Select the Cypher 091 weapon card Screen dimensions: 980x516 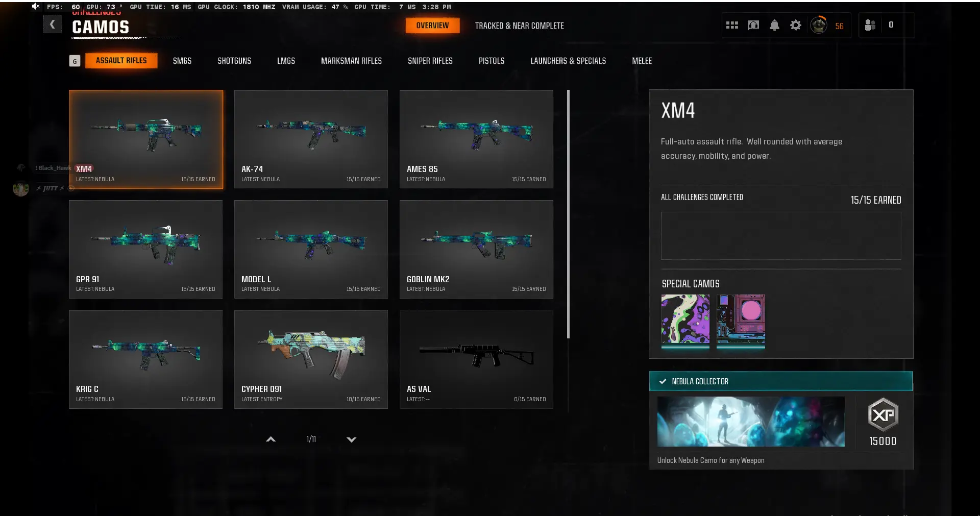tap(311, 359)
